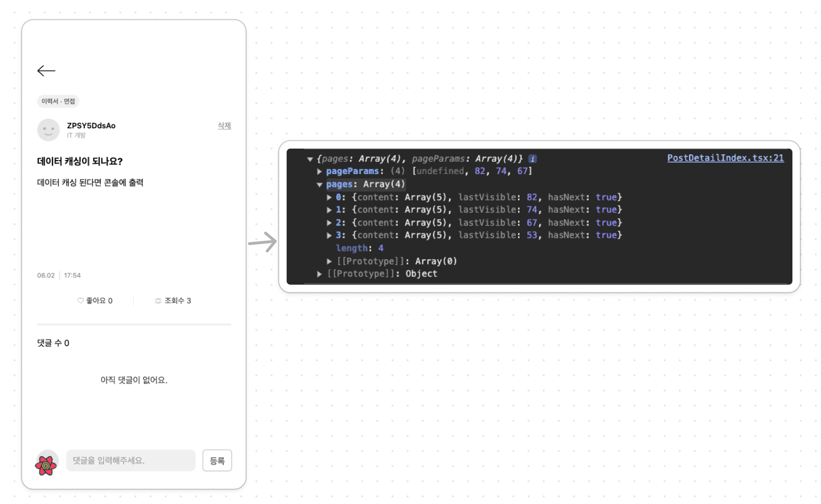Click the console object info icon
Screen dimensions: 821x504
click(x=533, y=159)
